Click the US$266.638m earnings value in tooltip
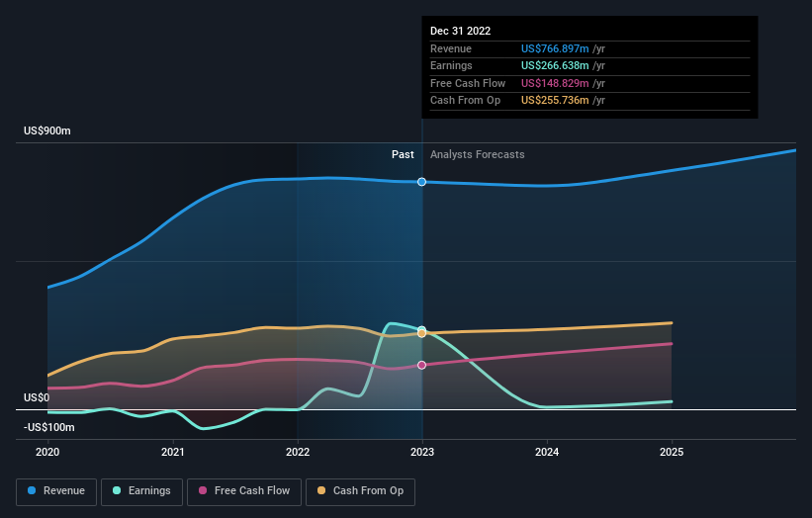The image size is (812, 518). click(x=556, y=65)
